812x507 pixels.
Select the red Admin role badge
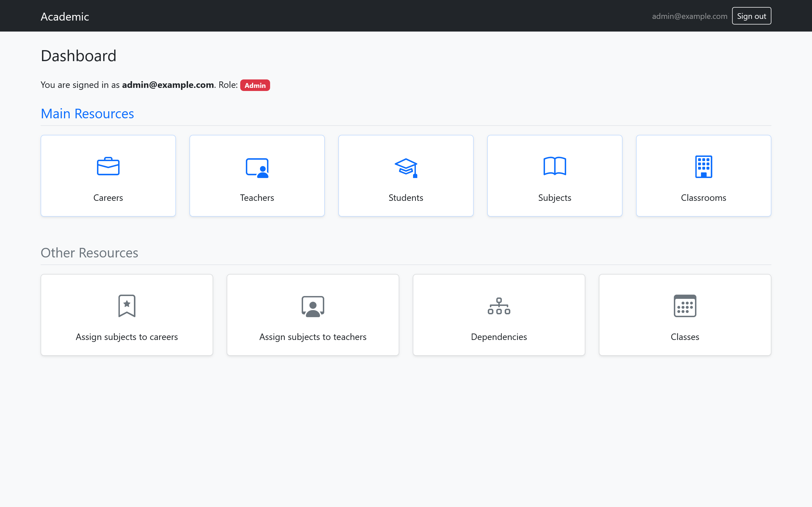click(x=255, y=85)
